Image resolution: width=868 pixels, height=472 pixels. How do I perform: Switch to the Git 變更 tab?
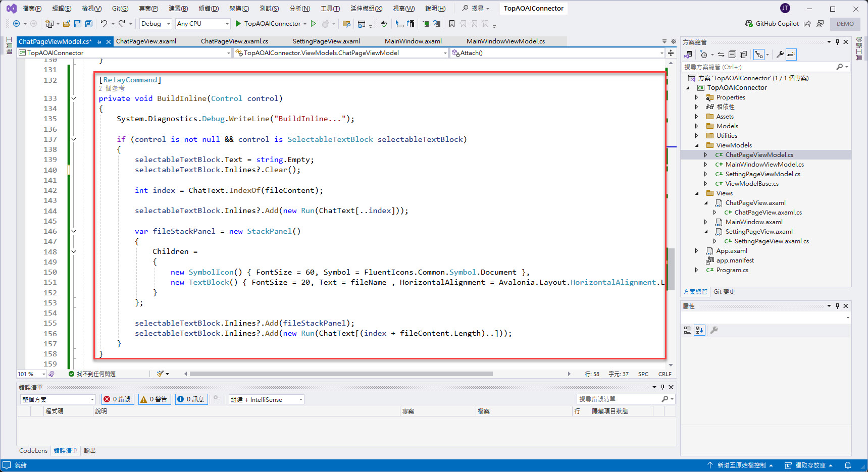[x=724, y=292]
